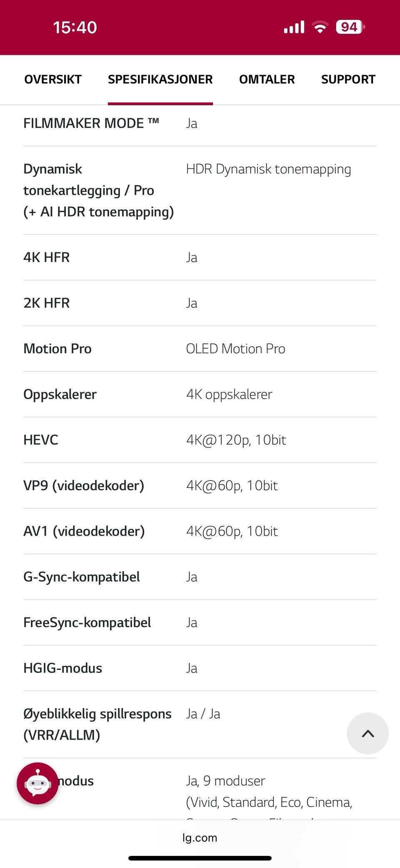This screenshot has width=400, height=868.
Task: Tap the G-Sync-kompatibel specification label
Action: [82, 577]
